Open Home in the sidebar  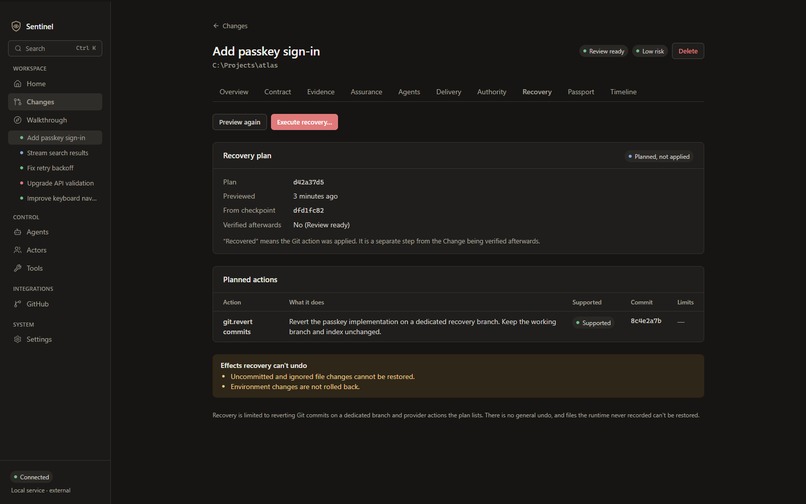(55, 83)
